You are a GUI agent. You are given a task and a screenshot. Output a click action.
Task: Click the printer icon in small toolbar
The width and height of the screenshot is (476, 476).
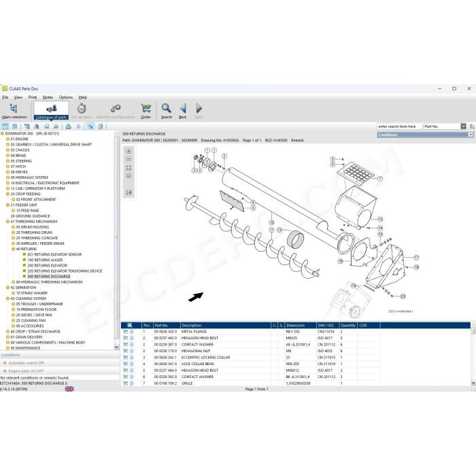coord(68,126)
